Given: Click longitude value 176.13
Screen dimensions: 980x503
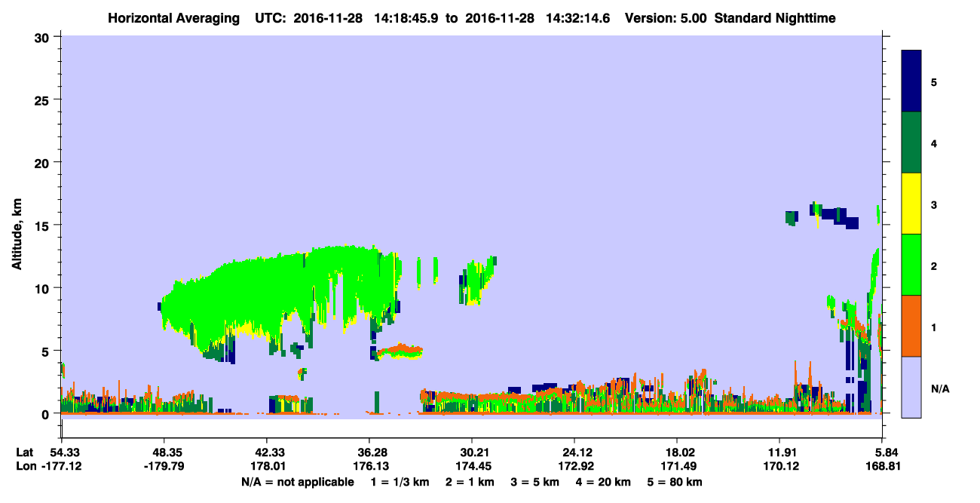Looking at the screenshot, I should coord(369,467).
